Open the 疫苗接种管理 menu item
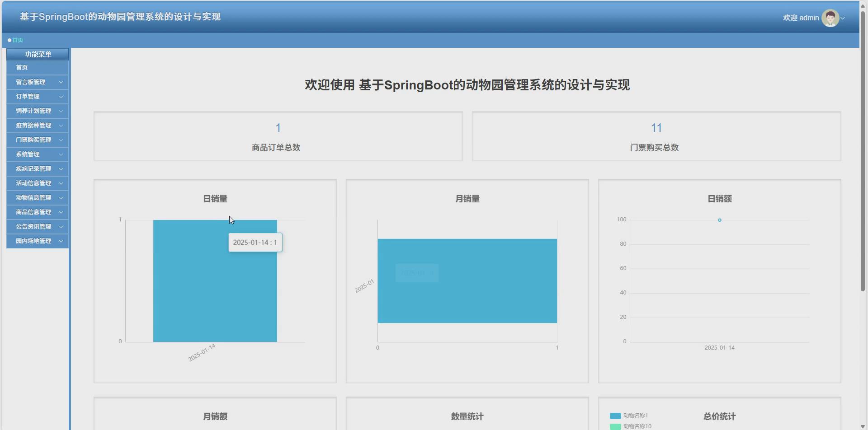Image resolution: width=868 pixels, height=430 pixels. [x=38, y=126]
